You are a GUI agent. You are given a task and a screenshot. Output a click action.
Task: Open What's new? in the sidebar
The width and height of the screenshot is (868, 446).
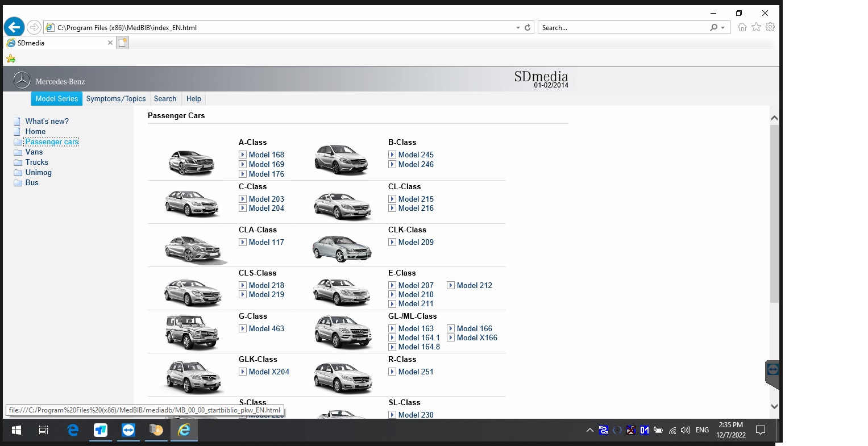click(47, 121)
